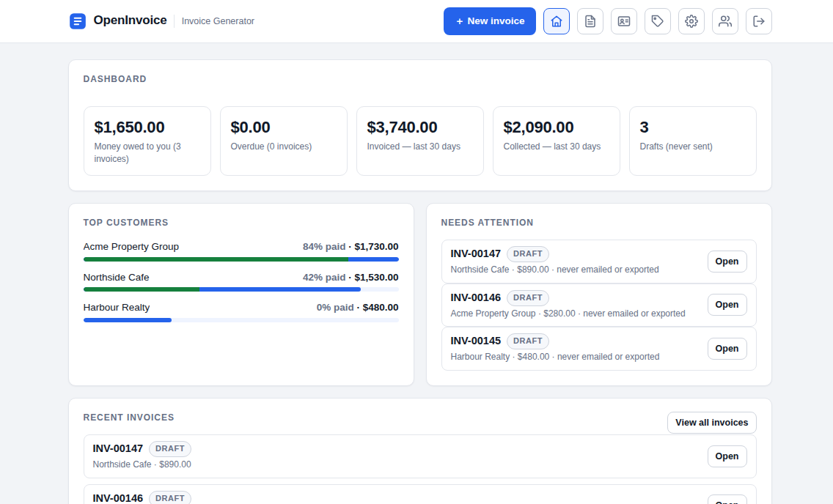Click the Invoice Generator subtitle
The image size is (833, 504).
218,21
